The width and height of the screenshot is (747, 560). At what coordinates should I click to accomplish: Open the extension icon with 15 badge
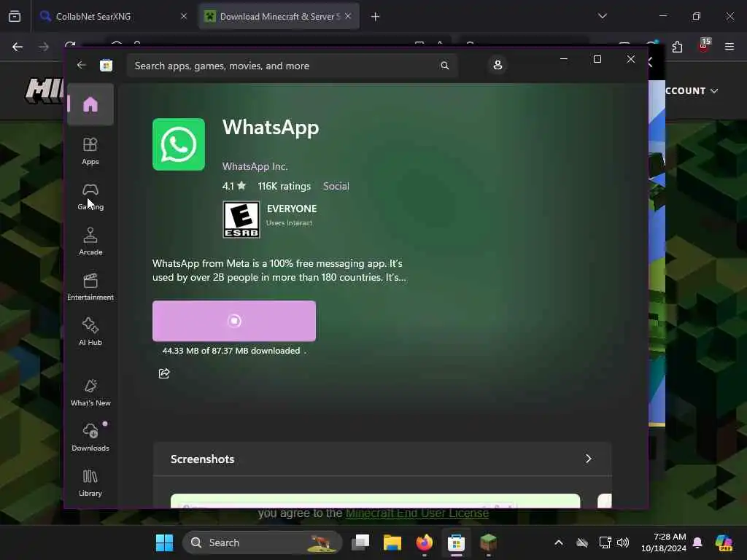point(704,46)
